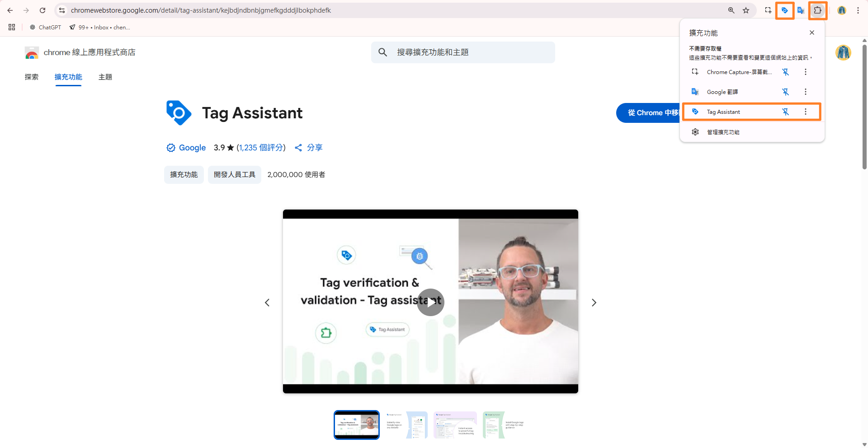Viewport: 868px width, 448px height.
Task: Click the zoom magnifier icon in address bar
Action: point(731,10)
